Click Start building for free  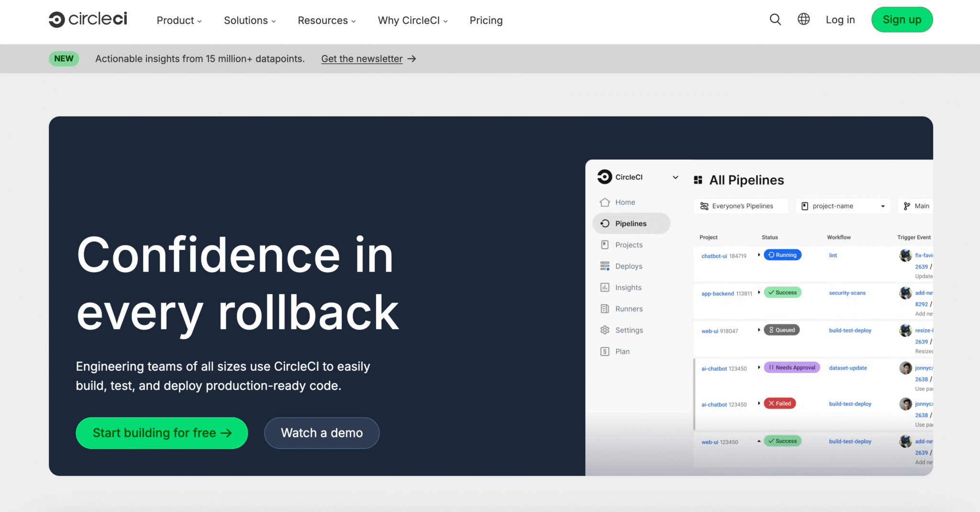tap(162, 433)
